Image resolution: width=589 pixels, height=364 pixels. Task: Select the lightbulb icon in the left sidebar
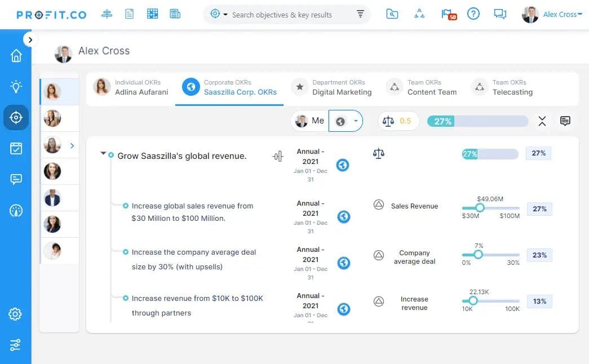[x=15, y=86]
